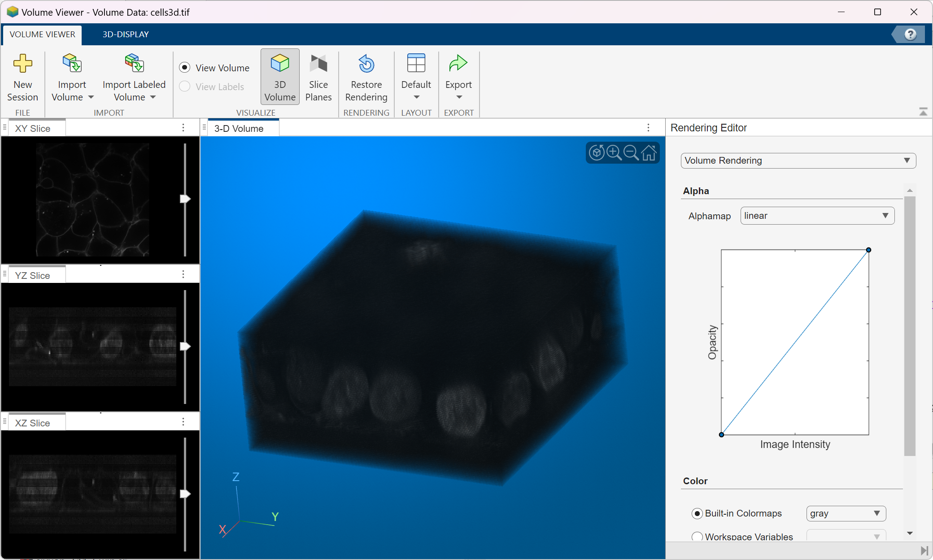This screenshot has height=560, width=933.
Task: Switch to the 3D-DISPLAY ribbon tab
Action: coord(126,35)
